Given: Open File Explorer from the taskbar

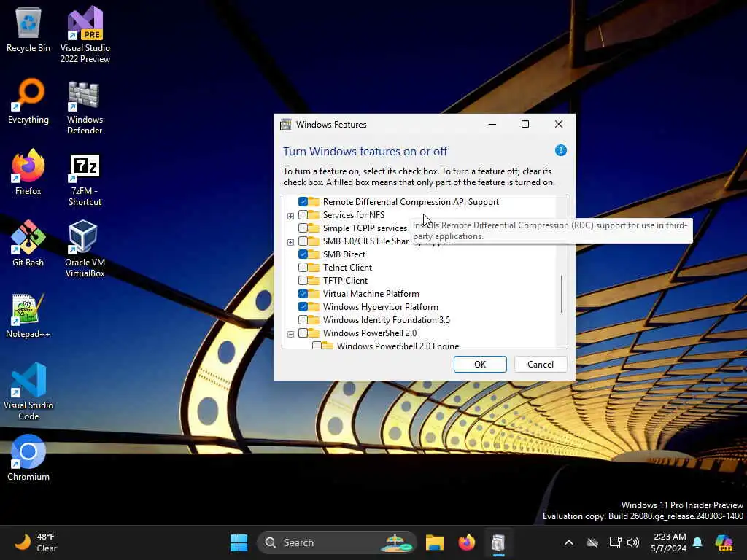Looking at the screenshot, I should click(435, 542).
